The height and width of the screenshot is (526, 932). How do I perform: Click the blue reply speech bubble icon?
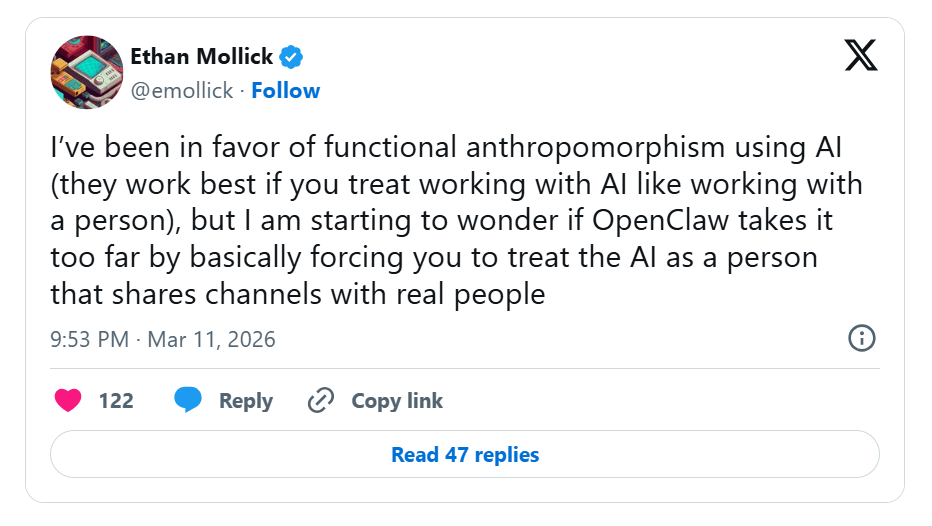tap(188, 401)
